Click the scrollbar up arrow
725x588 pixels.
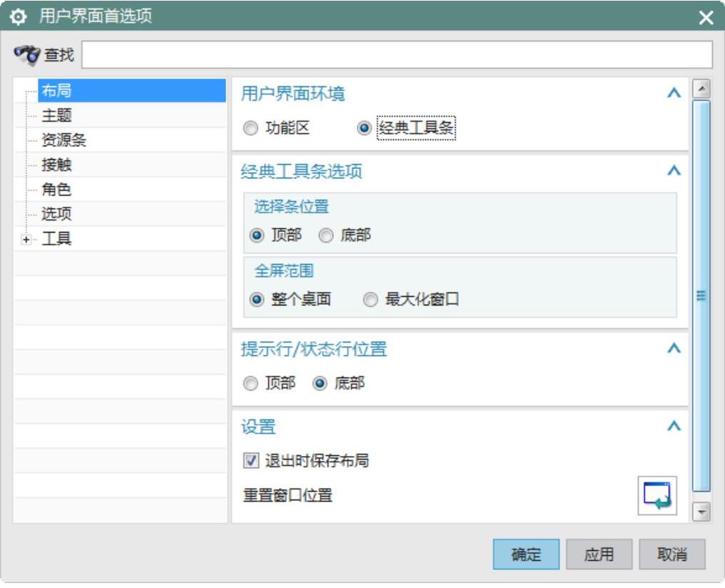[x=701, y=88]
